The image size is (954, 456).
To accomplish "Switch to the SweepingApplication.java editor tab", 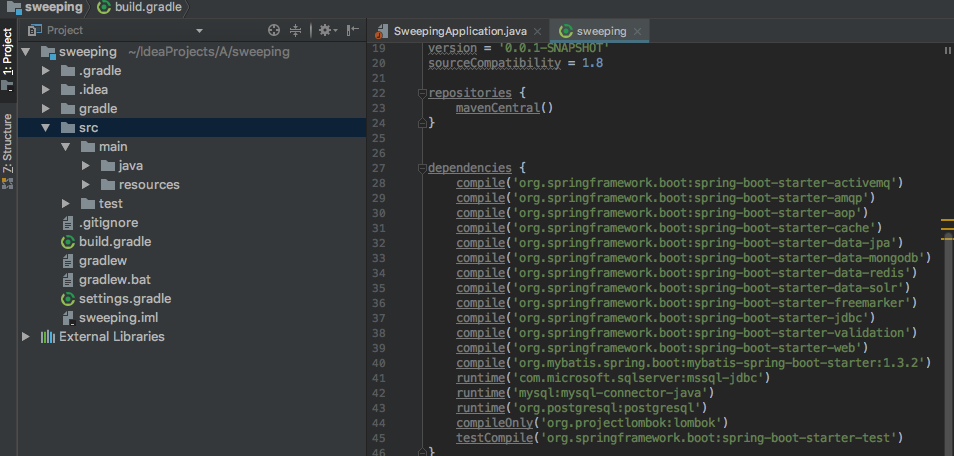I will (460, 31).
